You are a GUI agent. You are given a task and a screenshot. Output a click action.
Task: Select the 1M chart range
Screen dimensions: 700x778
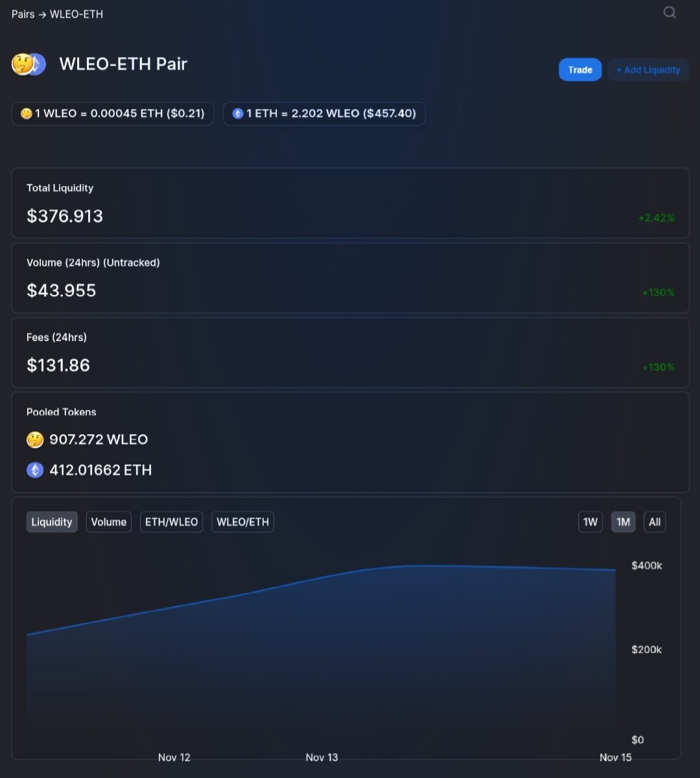[624, 522]
